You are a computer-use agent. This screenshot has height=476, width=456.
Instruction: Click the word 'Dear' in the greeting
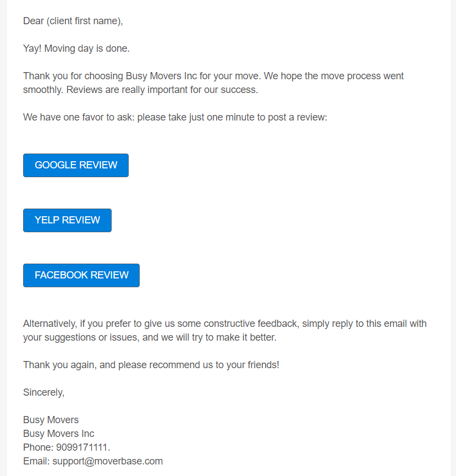pos(34,21)
